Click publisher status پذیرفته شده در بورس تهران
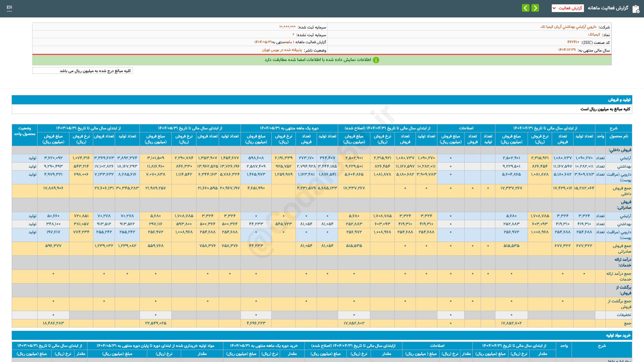Screen dimensions: 644x362 [282, 50]
